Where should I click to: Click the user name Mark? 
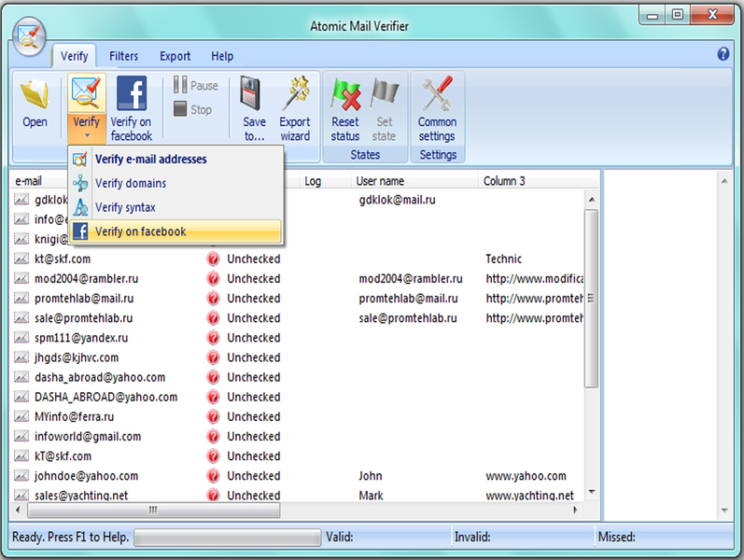pos(371,496)
